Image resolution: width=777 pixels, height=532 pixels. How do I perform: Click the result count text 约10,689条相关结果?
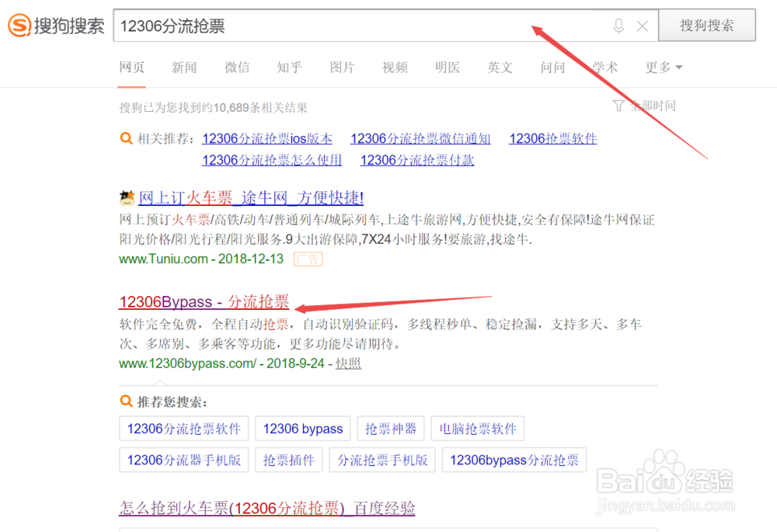(x=254, y=107)
